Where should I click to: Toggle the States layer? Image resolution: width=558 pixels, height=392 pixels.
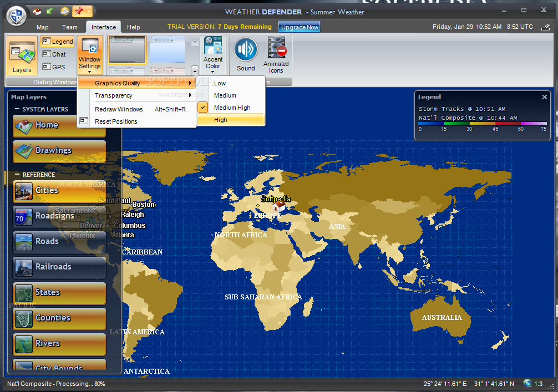pos(59,293)
